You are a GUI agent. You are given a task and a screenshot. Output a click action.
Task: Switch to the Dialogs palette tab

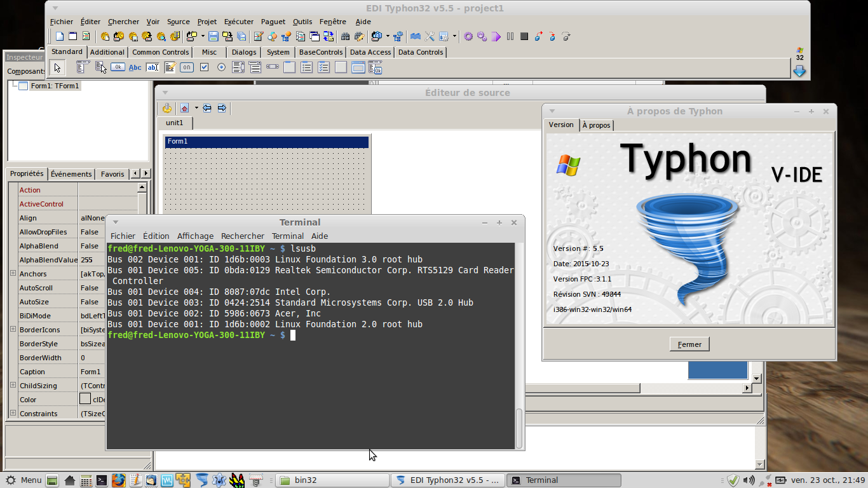tap(244, 52)
